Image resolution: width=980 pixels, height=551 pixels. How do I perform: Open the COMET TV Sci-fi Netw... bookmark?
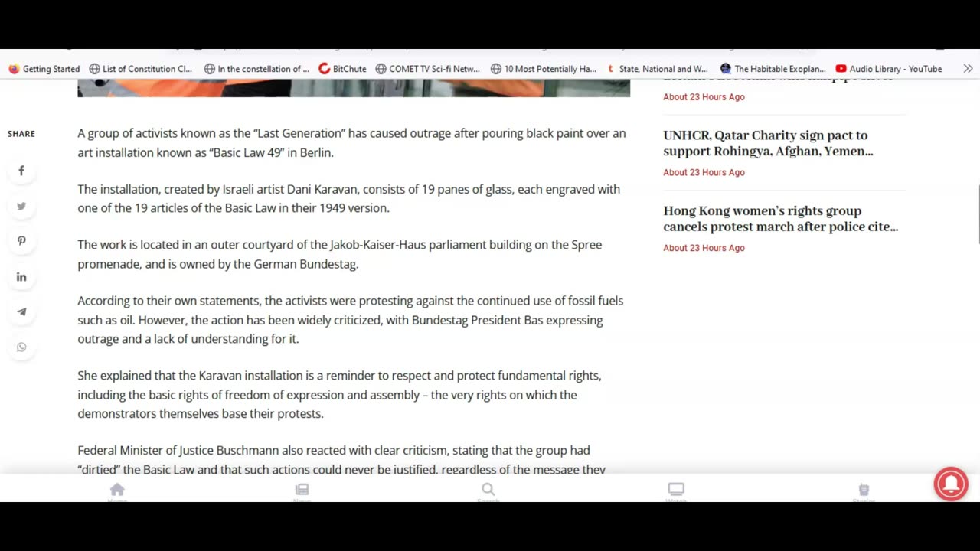(427, 69)
